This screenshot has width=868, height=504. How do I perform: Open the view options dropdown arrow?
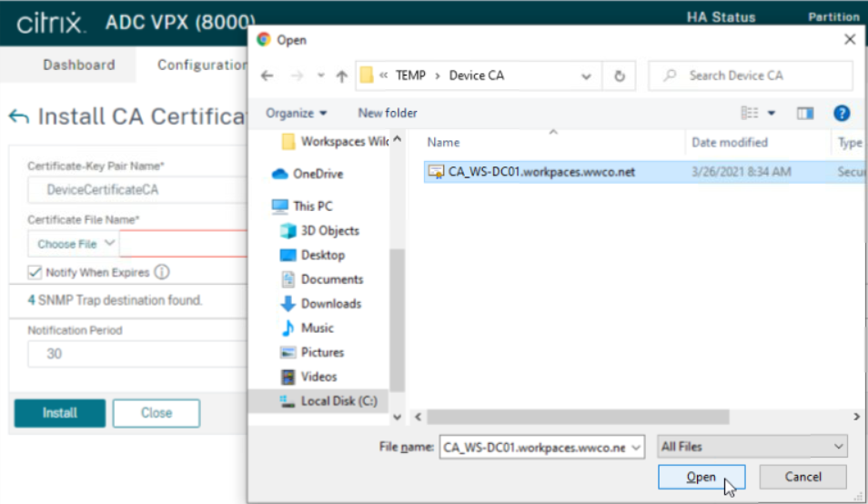point(772,114)
